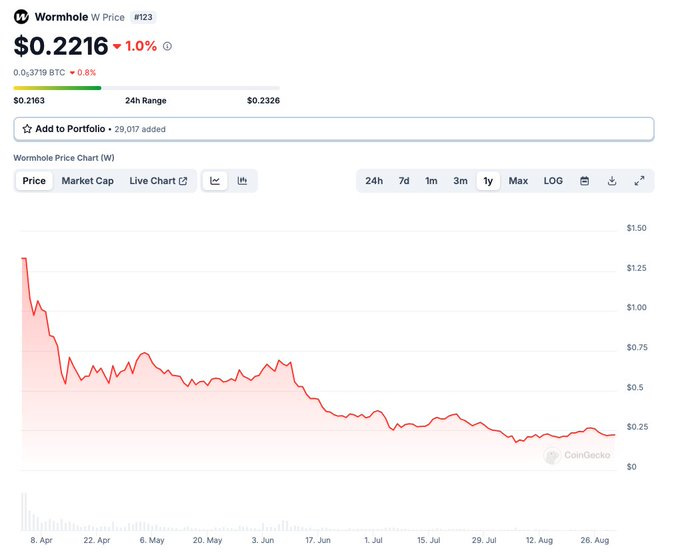
Task: Click the Wormhole logo icon
Action: 21,17
